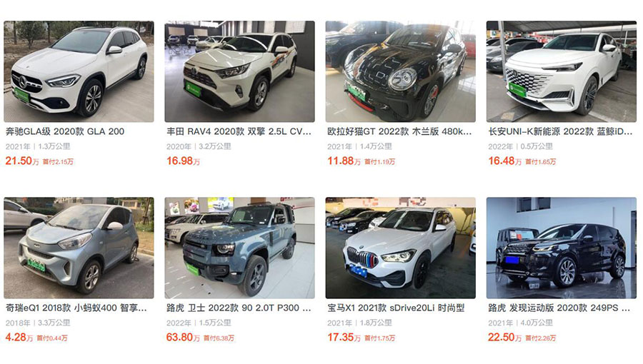The width and height of the screenshot is (643, 364).
Task: Click the 长安UNI-K新能源 2022款 listing title
Action: point(560,131)
